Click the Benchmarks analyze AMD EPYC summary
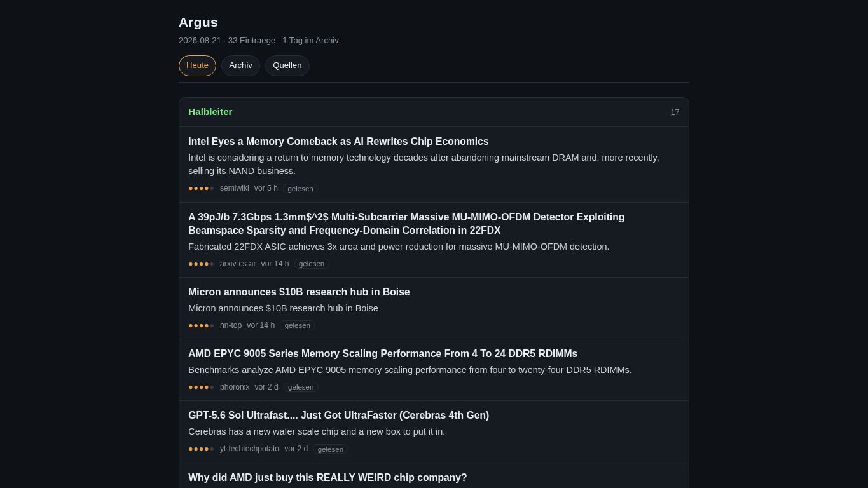The width and height of the screenshot is (868, 488). [x=410, y=370]
